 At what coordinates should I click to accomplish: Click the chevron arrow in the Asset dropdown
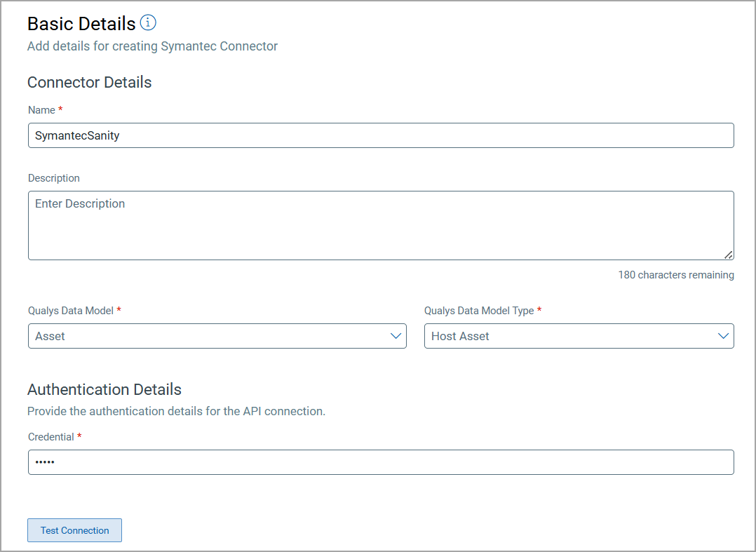click(396, 336)
